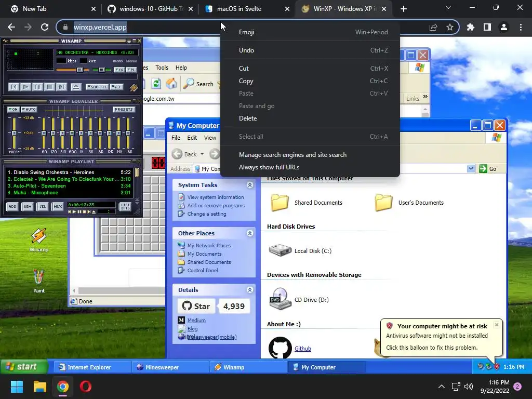This screenshot has width=532, height=399.
Task: Click the 16K equalizer band slider
Action: tap(128, 133)
